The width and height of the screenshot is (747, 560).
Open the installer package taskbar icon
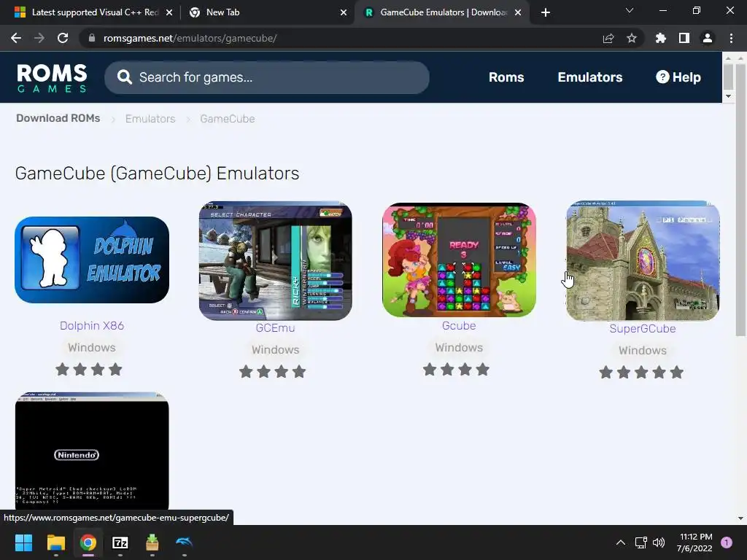click(x=152, y=542)
